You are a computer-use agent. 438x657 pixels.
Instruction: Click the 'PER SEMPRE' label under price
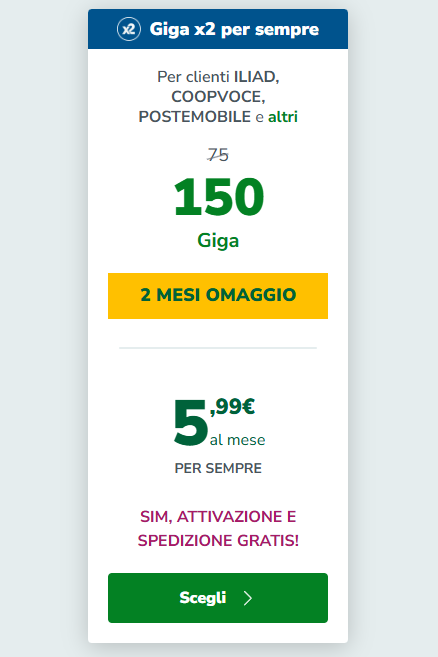tap(218, 468)
